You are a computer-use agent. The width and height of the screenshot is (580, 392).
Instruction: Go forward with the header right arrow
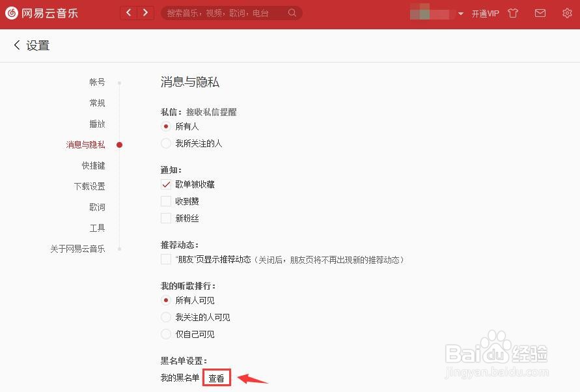point(145,13)
